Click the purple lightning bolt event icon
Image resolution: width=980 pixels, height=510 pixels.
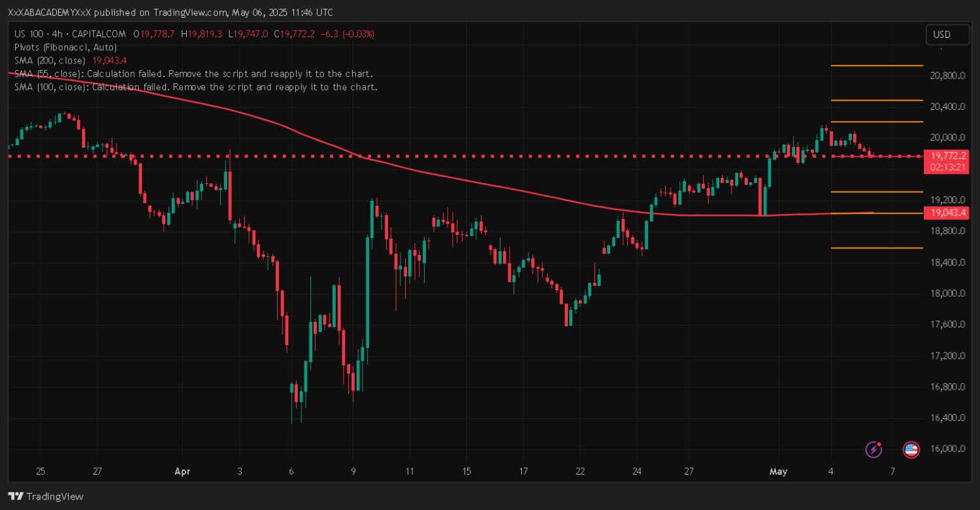point(874,449)
